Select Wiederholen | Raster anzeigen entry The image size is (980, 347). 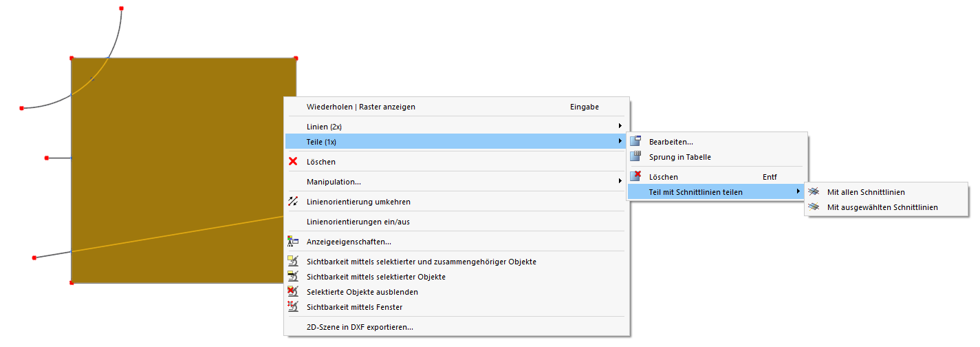(361, 107)
